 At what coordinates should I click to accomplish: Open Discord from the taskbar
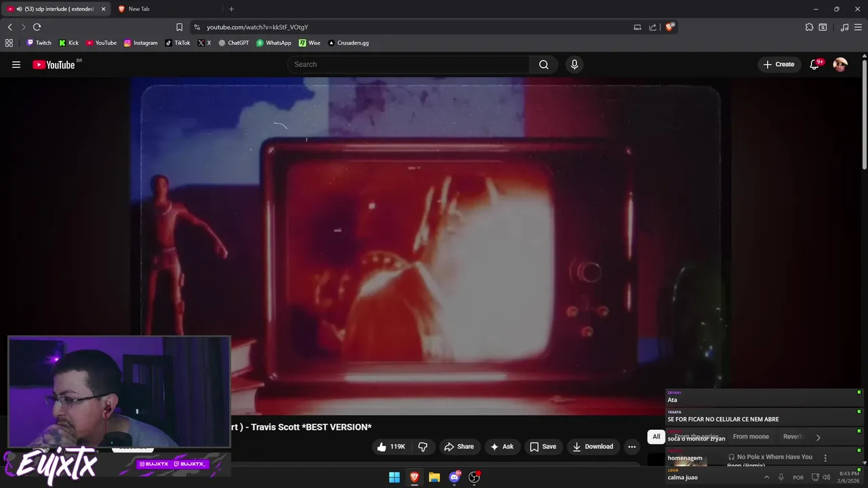coord(454,477)
